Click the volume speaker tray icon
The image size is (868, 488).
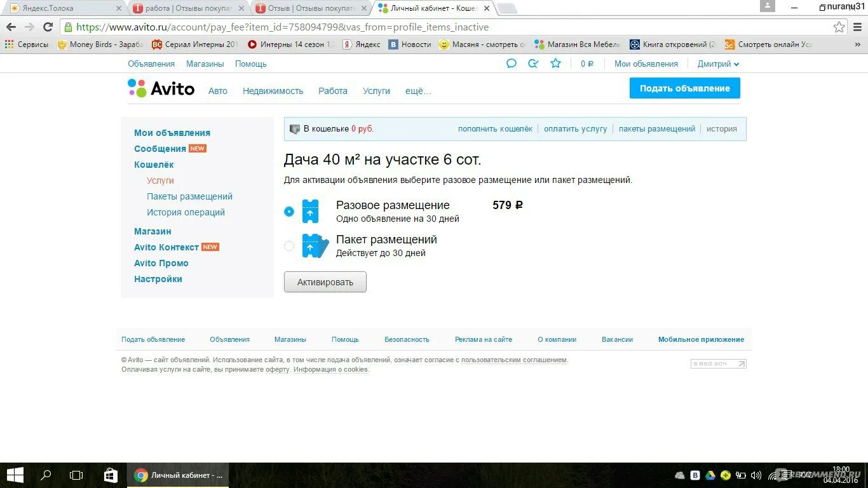pos(756,475)
